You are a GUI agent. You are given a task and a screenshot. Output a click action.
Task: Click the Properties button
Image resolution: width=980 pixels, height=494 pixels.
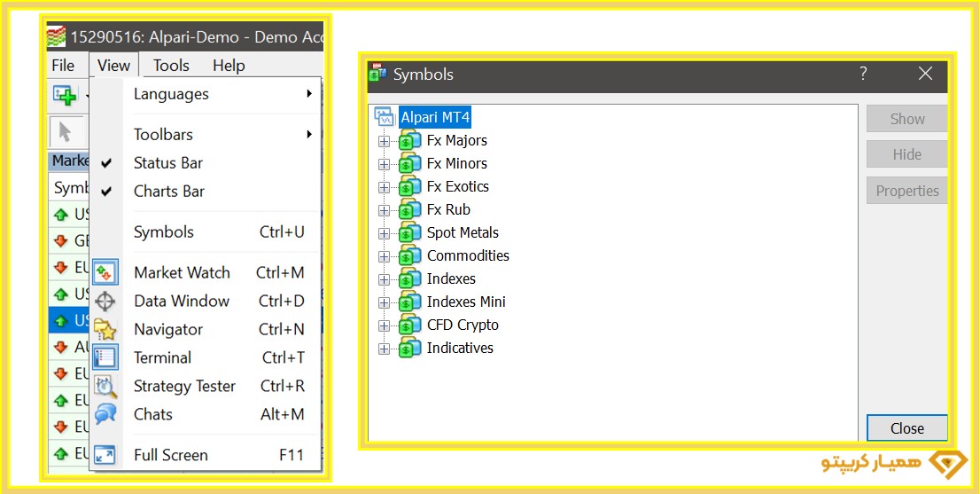[x=906, y=191]
